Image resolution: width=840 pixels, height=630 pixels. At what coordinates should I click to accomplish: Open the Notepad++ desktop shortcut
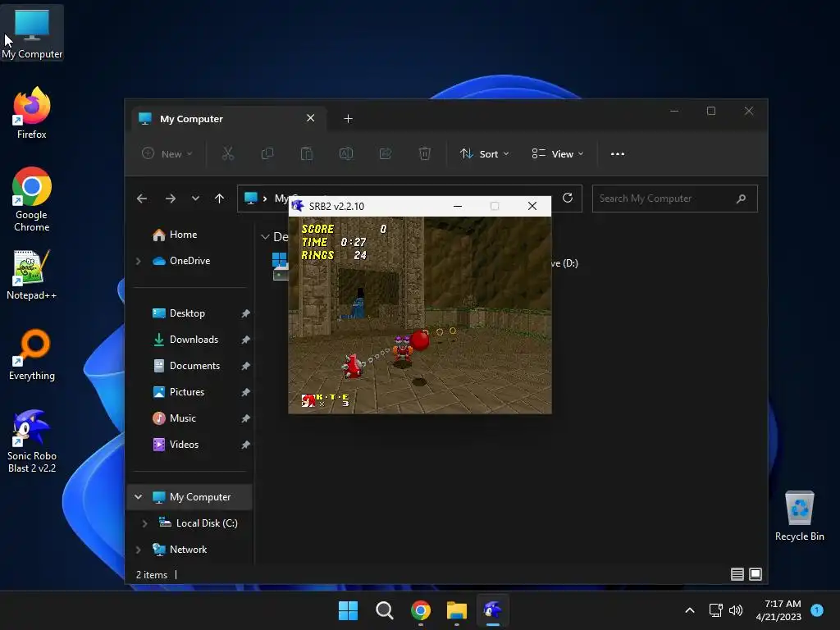32,274
